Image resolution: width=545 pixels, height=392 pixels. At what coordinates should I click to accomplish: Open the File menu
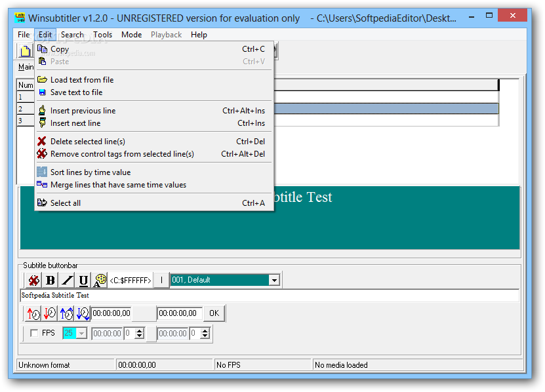click(24, 35)
